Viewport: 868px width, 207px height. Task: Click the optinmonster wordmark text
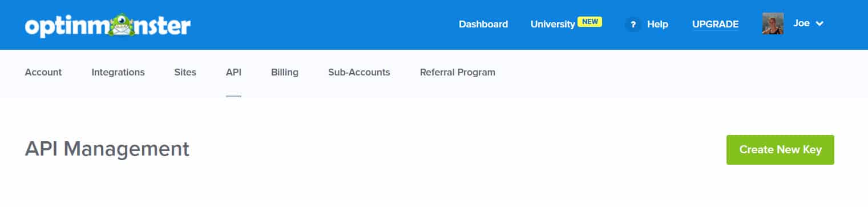pyautogui.click(x=108, y=26)
